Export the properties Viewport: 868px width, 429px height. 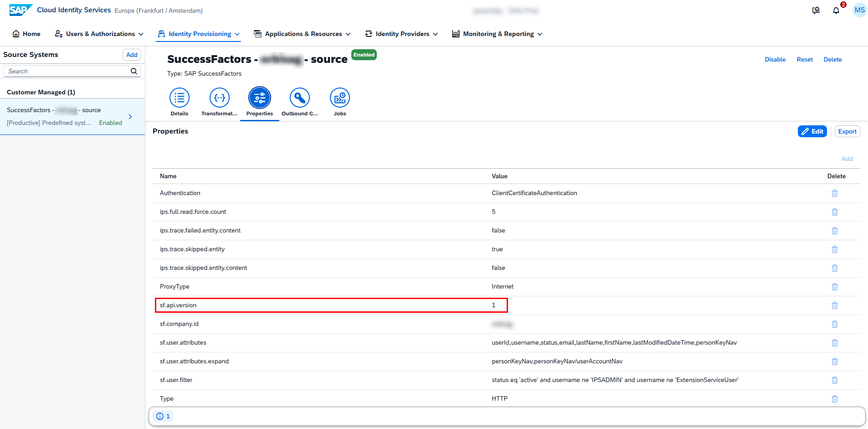click(x=847, y=131)
